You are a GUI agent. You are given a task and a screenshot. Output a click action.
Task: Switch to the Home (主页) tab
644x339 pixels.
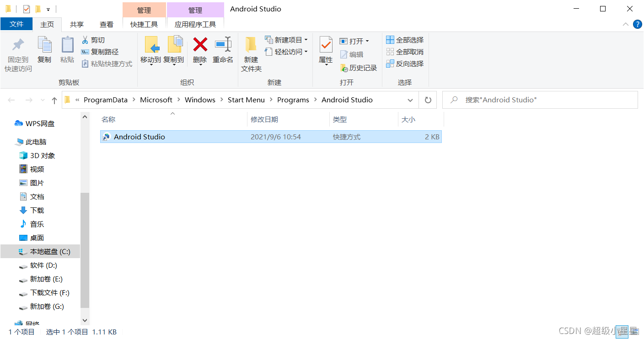coord(47,25)
